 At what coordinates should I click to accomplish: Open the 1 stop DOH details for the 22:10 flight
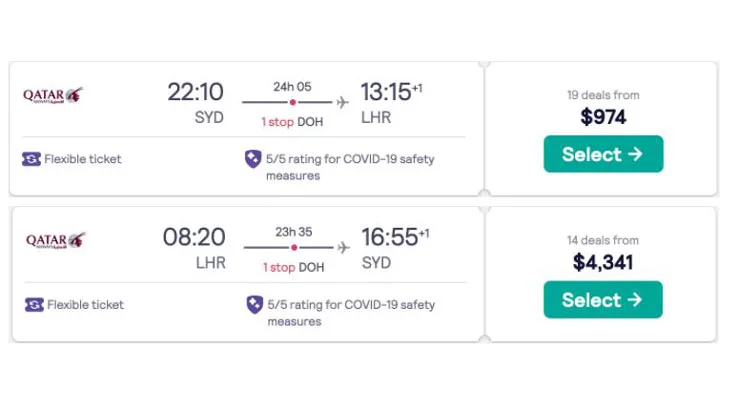coord(292,122)
